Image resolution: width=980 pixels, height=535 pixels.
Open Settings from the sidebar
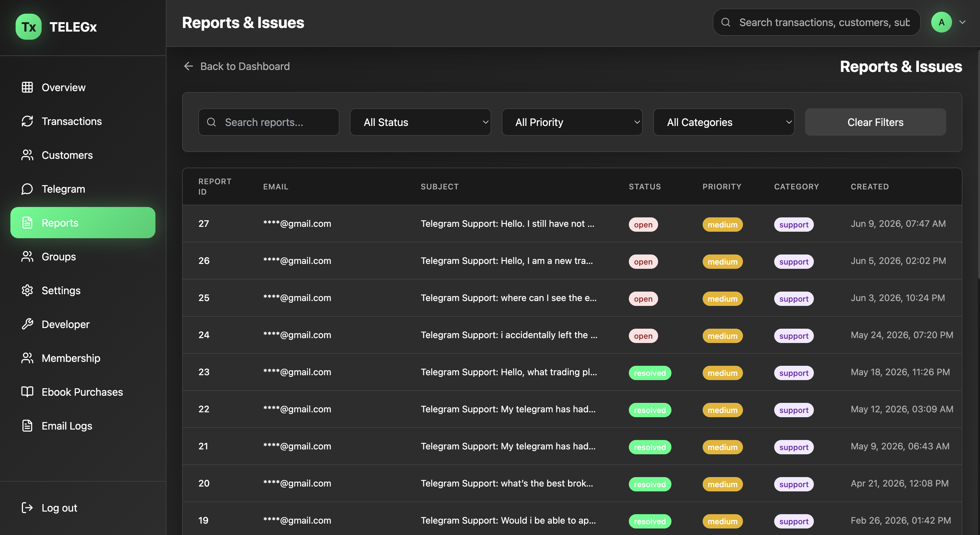[x=83, y=290]
